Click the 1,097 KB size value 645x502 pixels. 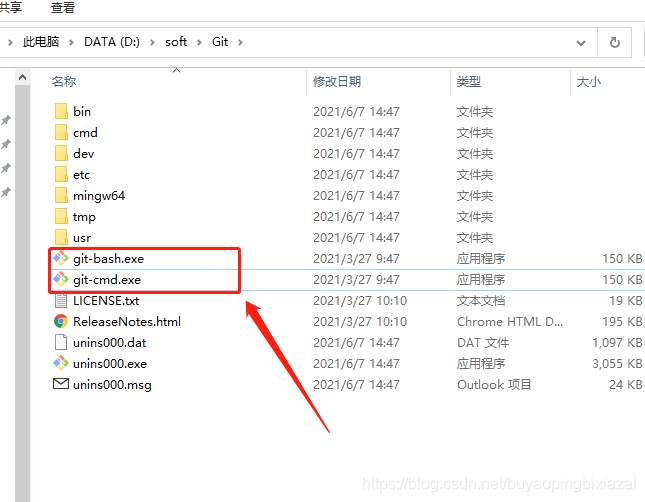point(617,342)
